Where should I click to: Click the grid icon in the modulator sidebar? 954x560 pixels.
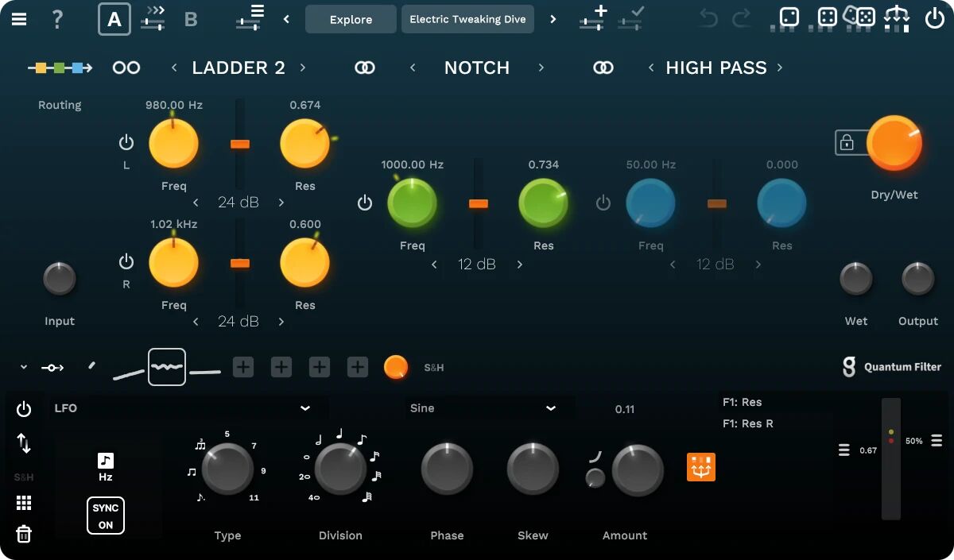(24, 502)
